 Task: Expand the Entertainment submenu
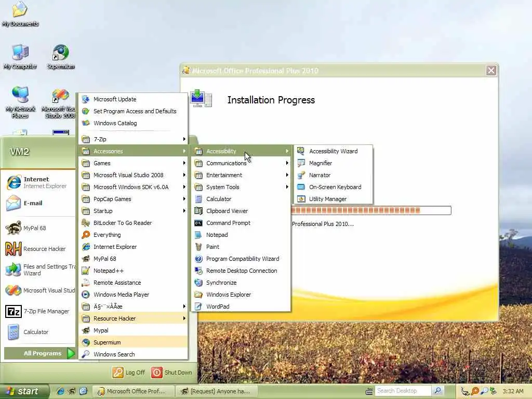[241, 175]
